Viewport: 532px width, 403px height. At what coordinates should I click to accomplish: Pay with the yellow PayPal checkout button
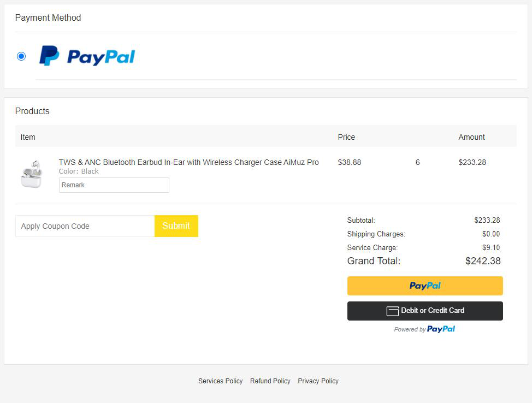click(x=424, y=286)
